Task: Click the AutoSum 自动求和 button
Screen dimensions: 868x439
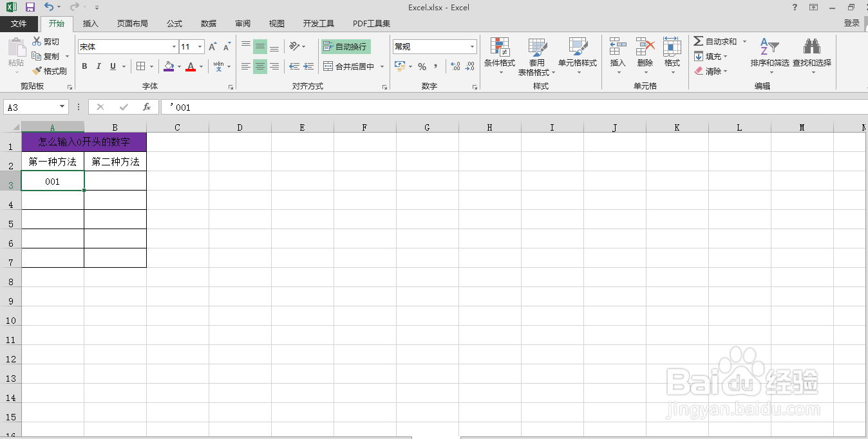Action: pyautogui.click(x=715, y=41)
